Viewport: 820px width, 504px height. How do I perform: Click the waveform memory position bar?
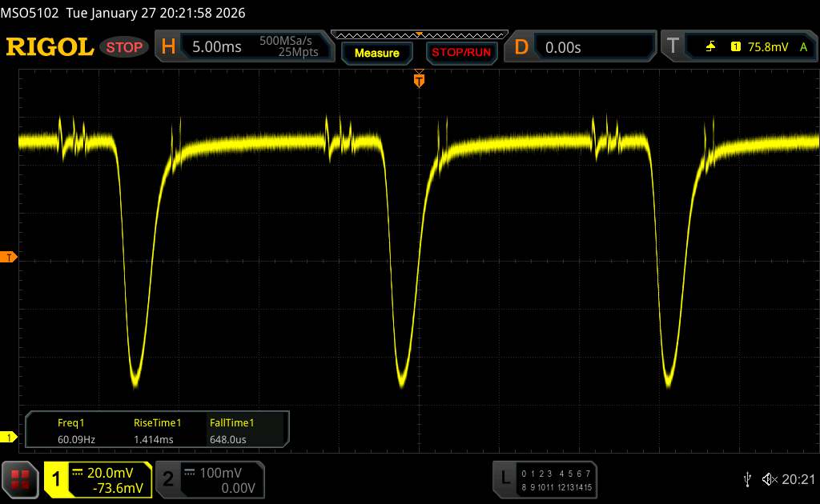[x=418, y=34]
